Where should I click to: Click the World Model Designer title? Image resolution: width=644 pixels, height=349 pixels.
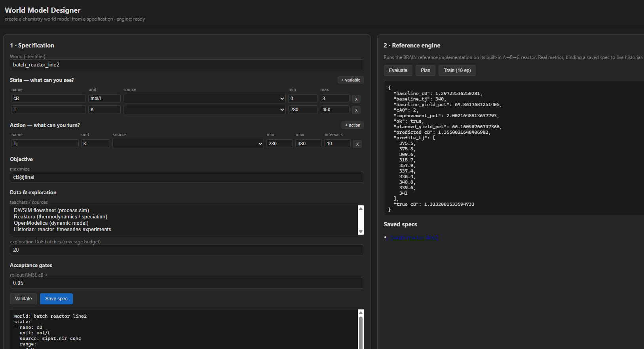tap(43, 10)
